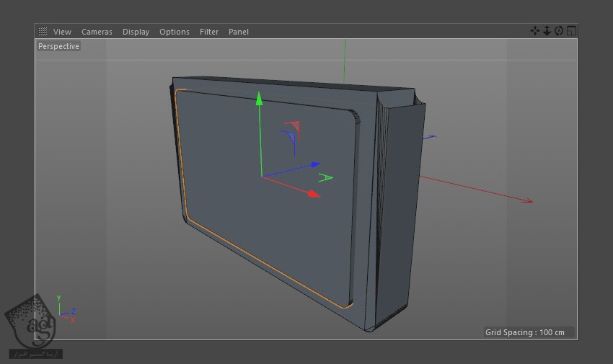
Task: Click the dolly camera up-down arrow icon
Action: click(x=547, y=31)
